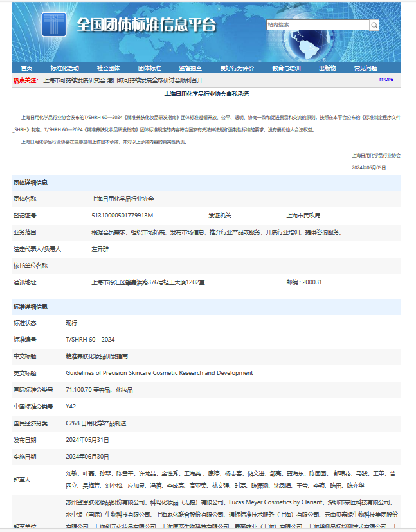This screenshot has width=416, height=532.
Task: Select the date 2024年06月05日
Action: tap(369, 168)
